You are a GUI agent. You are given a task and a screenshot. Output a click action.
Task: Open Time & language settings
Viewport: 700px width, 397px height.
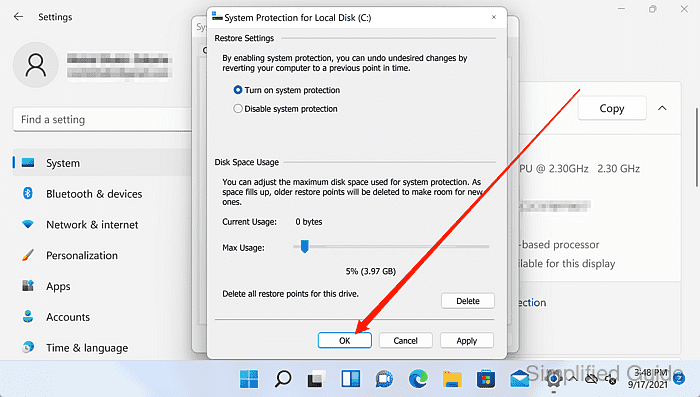point(103,348)
